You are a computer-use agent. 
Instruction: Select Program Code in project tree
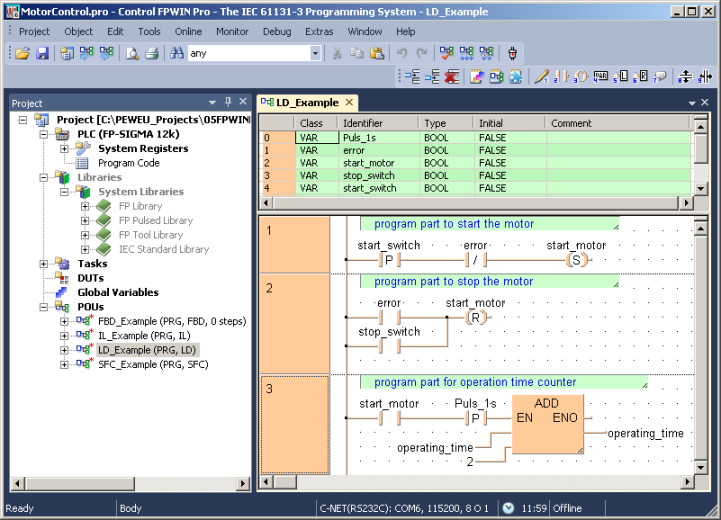[x=129, y=163]
